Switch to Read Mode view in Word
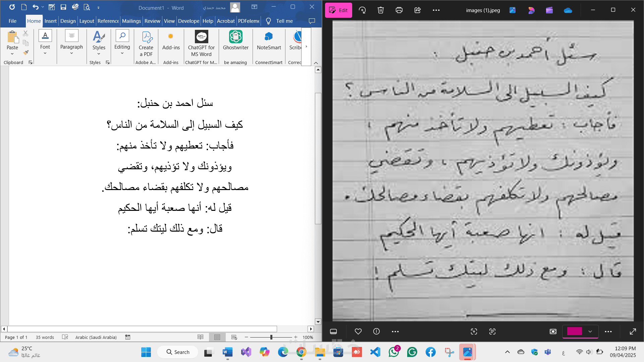Image resolution: width=644 pixels, height=362 pixels. pos(200,337)
